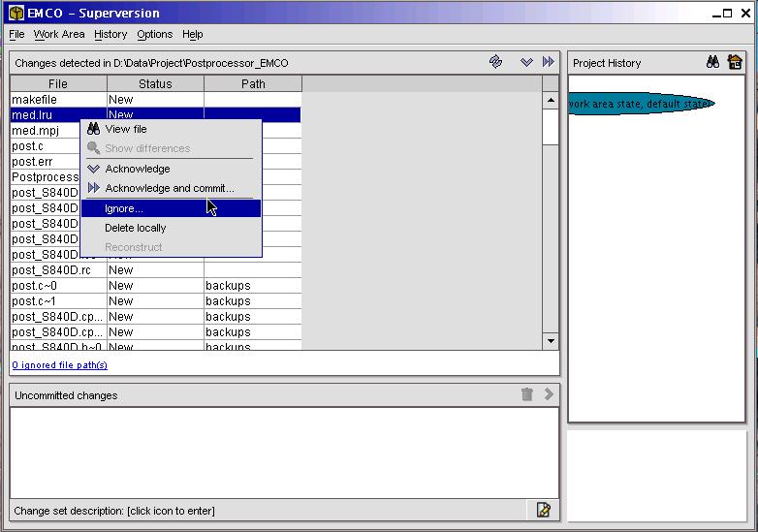Click the binoculars icon in Project History
This screenshot has width=758, height=532.
[x=712, y=62]
